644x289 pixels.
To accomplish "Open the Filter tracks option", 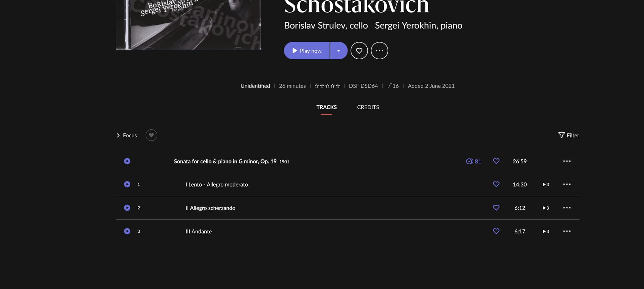I will click(569, 135).
